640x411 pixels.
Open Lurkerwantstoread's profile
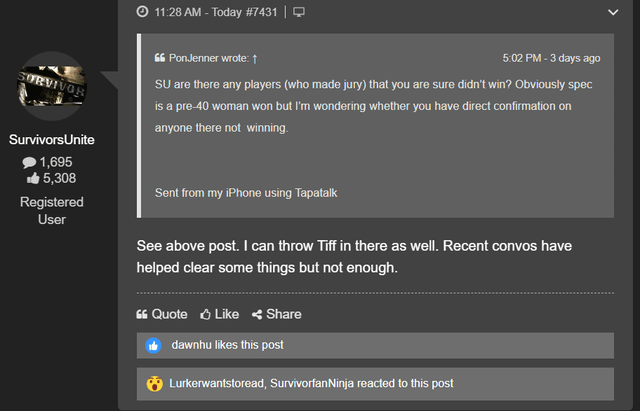217,383
